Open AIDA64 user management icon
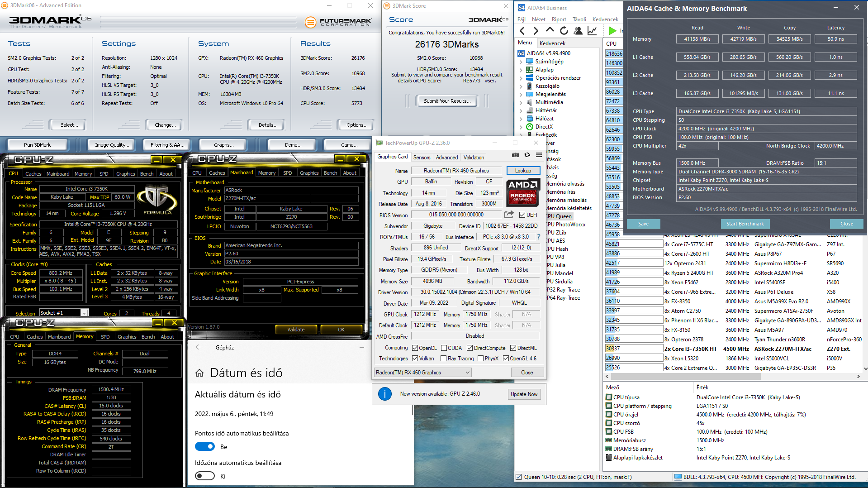 pos(578,31)
